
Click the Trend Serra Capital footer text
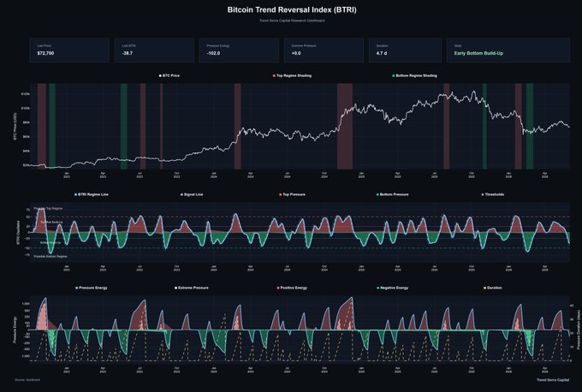[x=553, y=380]
